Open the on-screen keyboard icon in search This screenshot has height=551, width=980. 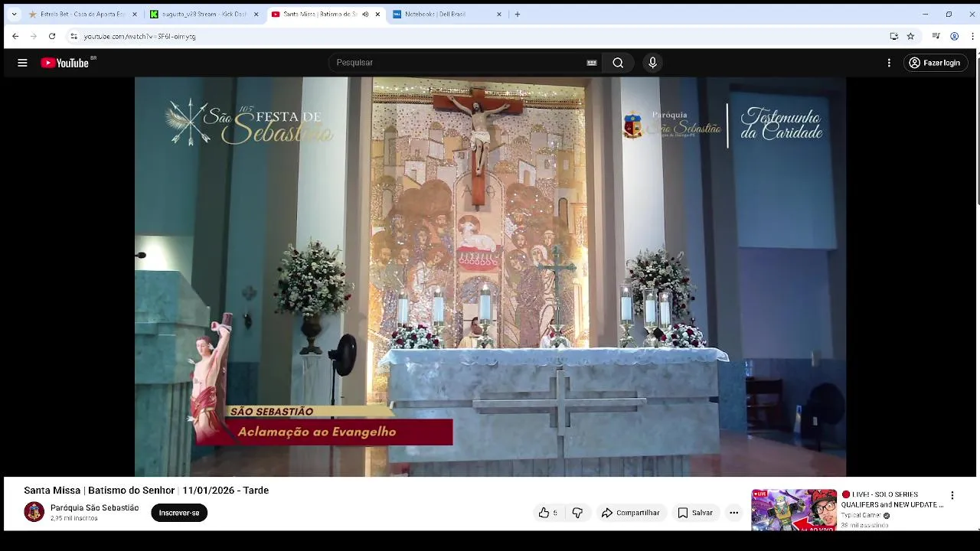point(591,63)
